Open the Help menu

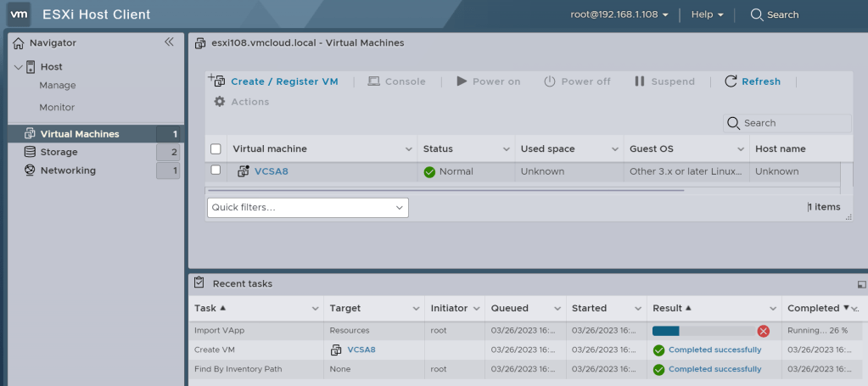[707, 14]
